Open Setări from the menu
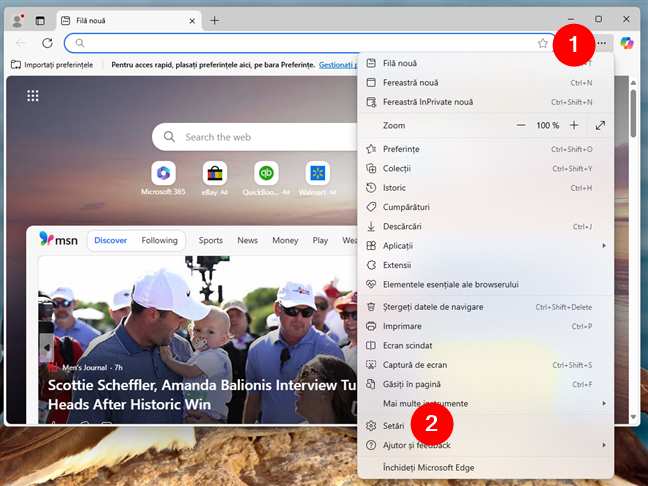Image resolution: width=648 pixels, height=486 pixels. point(485,426)
